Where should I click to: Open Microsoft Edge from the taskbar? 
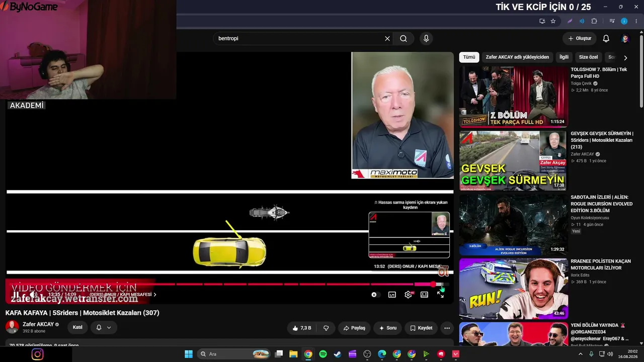(382, 354)
